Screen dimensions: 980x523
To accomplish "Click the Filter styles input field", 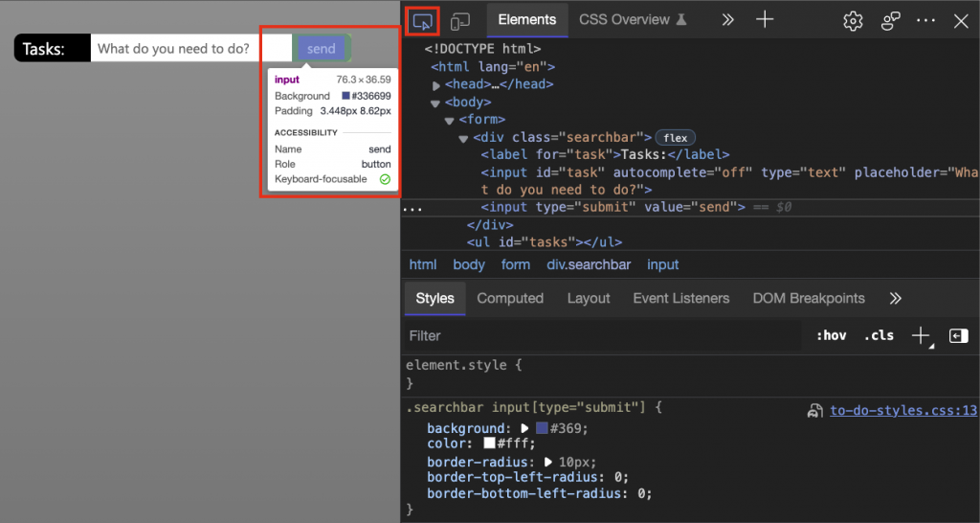I will (x=603, y=336).
